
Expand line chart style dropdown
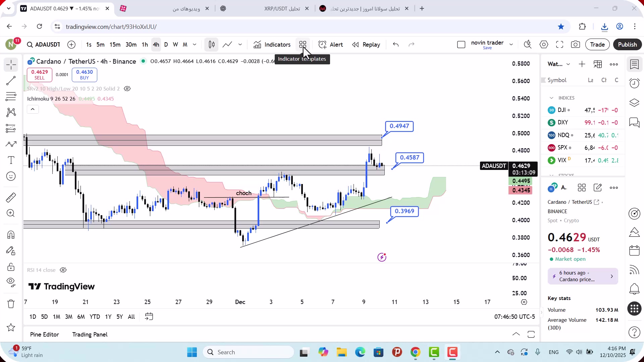[240, 45]
